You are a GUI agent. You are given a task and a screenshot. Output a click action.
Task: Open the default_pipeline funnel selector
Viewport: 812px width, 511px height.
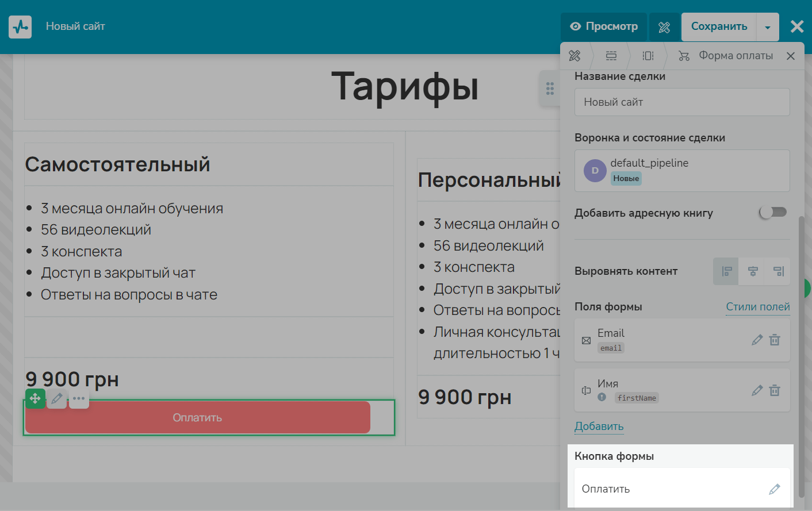682,171
